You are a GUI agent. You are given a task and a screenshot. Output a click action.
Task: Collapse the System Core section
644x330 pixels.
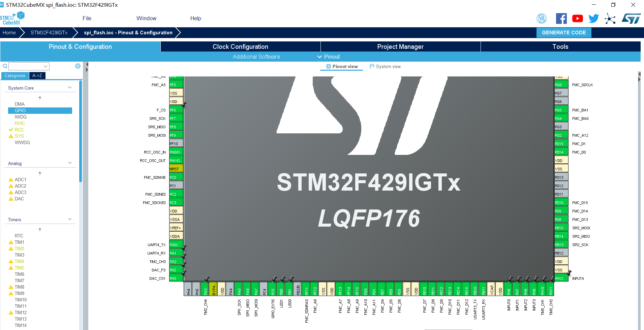[70, 87]
